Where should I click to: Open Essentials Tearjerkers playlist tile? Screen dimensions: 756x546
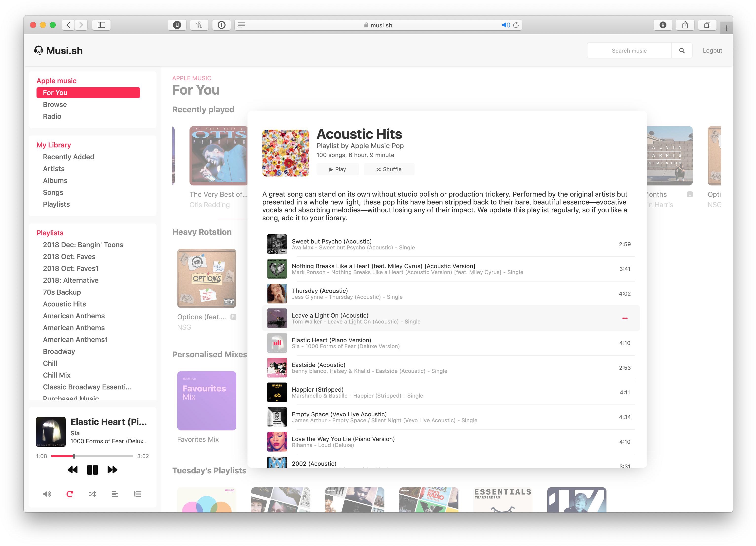tap(503, 500)
